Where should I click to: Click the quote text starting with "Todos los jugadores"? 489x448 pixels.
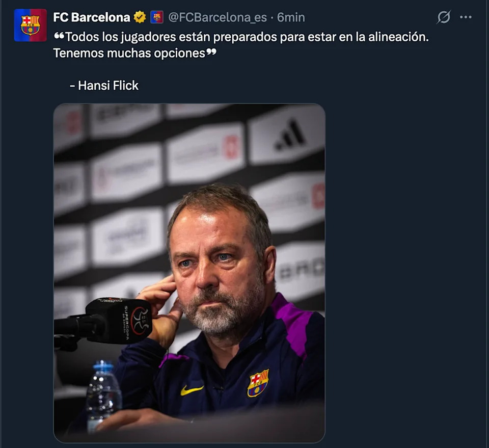244,37
